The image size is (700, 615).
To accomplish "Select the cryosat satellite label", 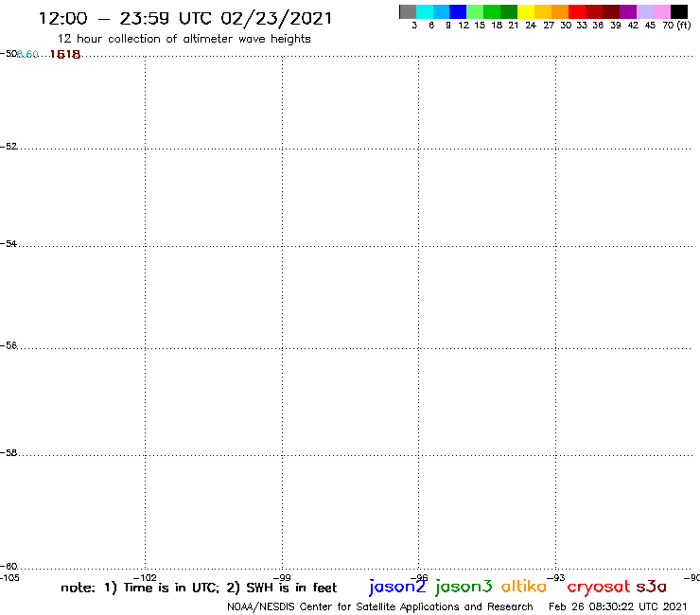I will [x=599, y=588].
